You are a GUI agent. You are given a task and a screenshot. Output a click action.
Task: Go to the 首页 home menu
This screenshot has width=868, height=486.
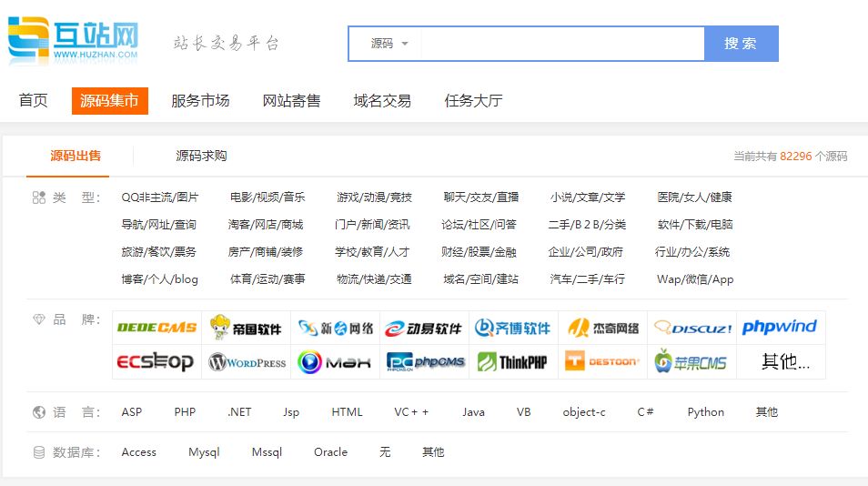[34, 101]
